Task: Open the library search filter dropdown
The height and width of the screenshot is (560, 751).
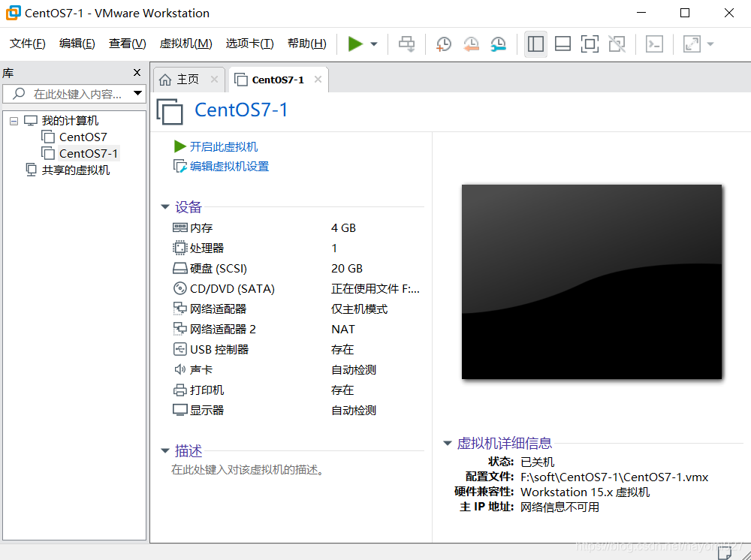Action: [138, 93]
